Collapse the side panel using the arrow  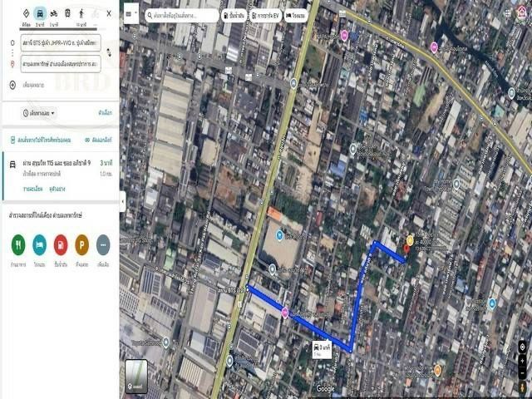123,200
